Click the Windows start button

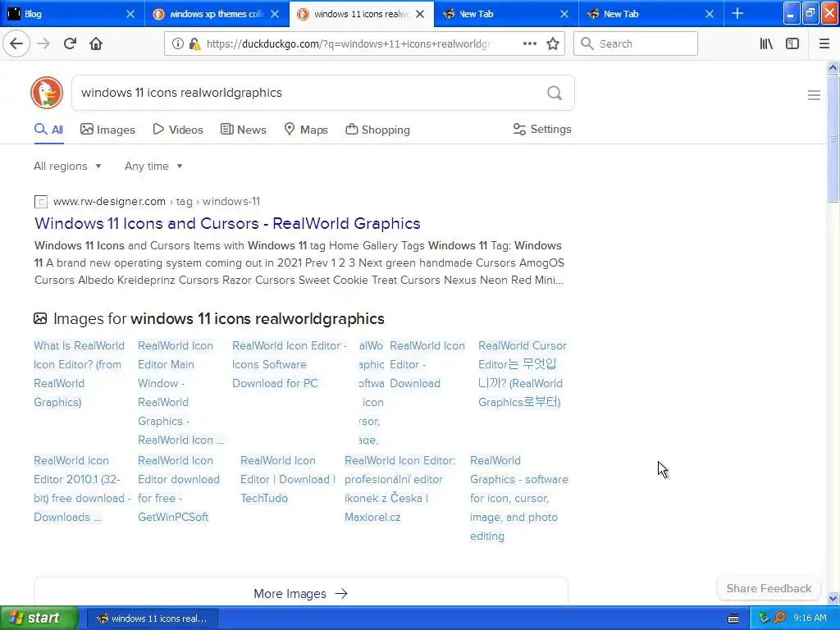[x=39, y=618]
